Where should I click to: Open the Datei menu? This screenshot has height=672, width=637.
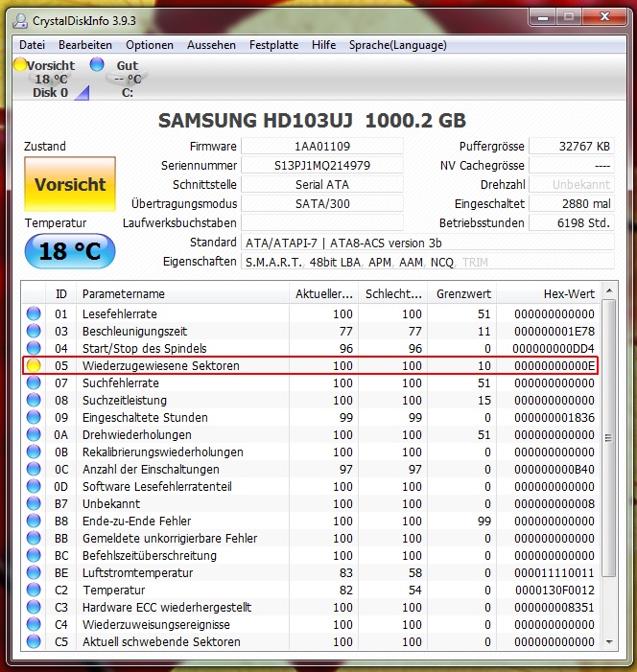click(x=33, y=45)
